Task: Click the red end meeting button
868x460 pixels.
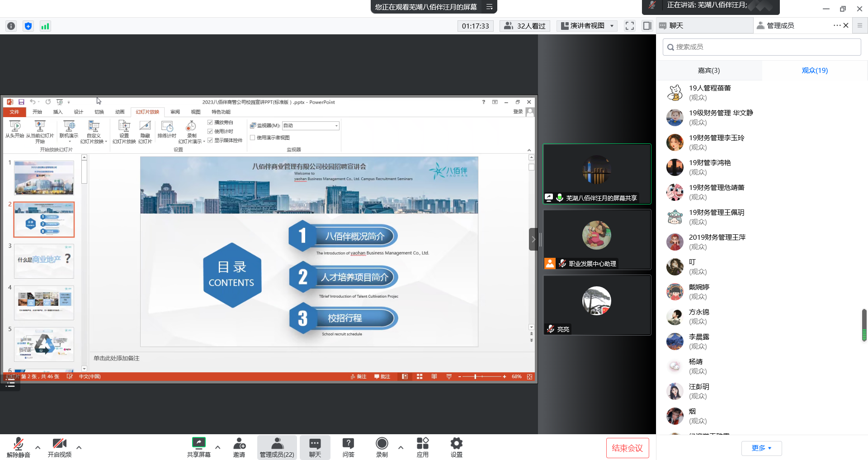Action: pos(627,448)
